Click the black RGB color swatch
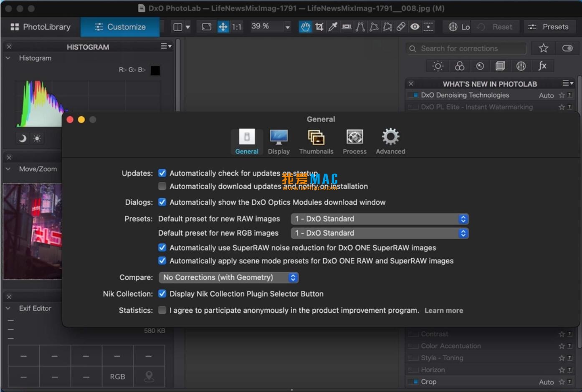 [x=155, y=70]
